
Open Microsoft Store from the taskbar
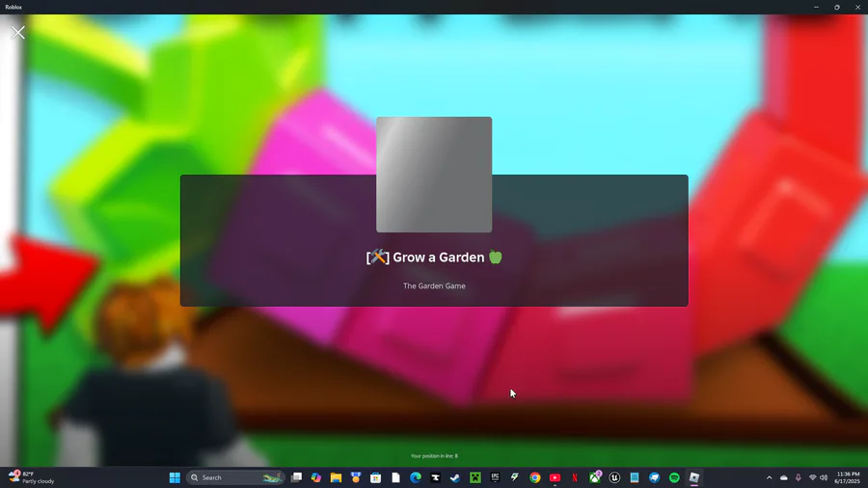[x=376, y=477]
